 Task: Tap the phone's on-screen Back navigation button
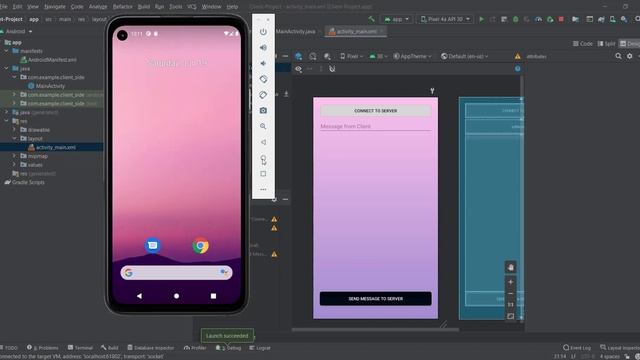point(140,296)
